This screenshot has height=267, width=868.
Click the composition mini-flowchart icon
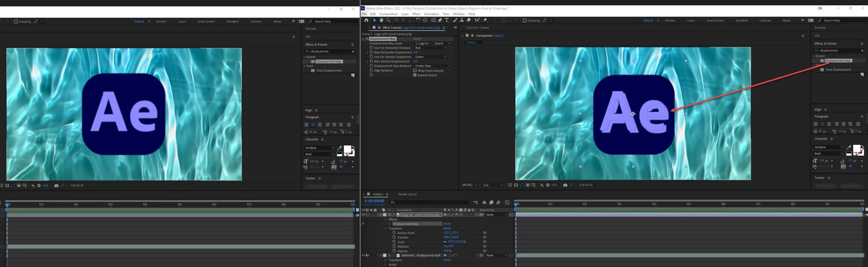[475, 202]
